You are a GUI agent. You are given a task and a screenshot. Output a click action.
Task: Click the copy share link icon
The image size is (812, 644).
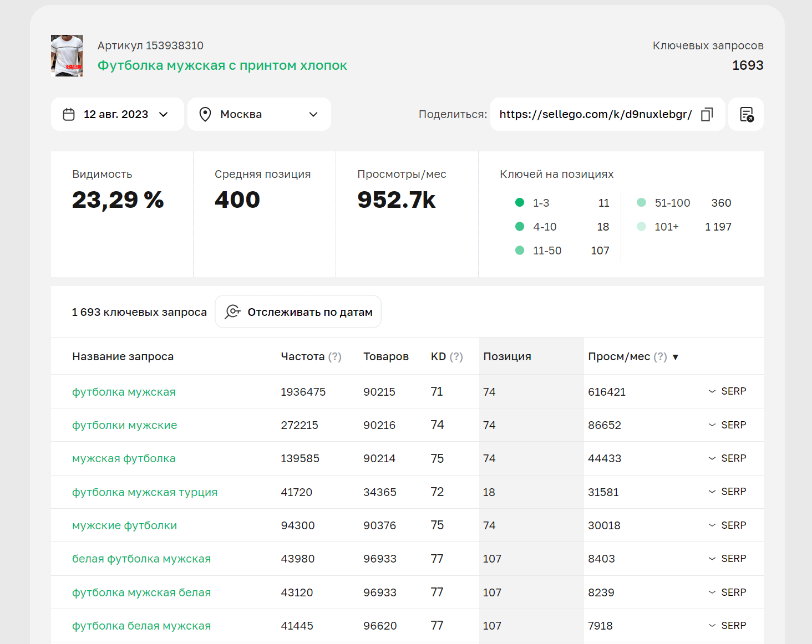(707, 115)
